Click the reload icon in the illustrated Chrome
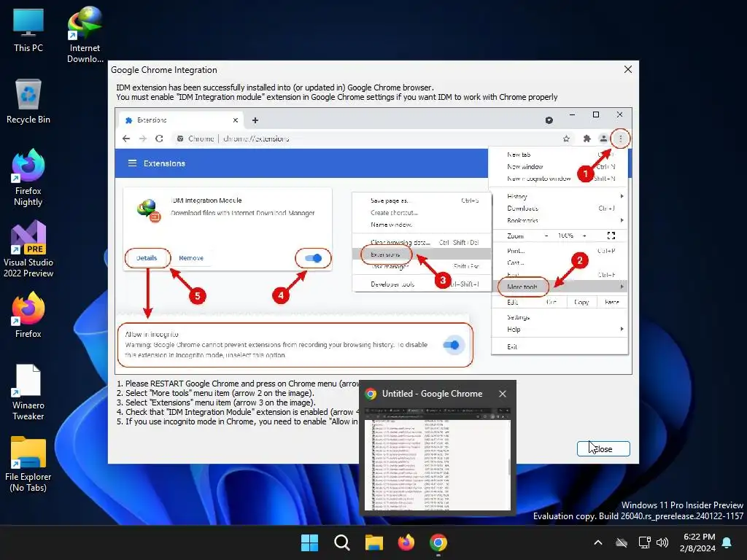 pyautogui.click(x=159, y=139)
